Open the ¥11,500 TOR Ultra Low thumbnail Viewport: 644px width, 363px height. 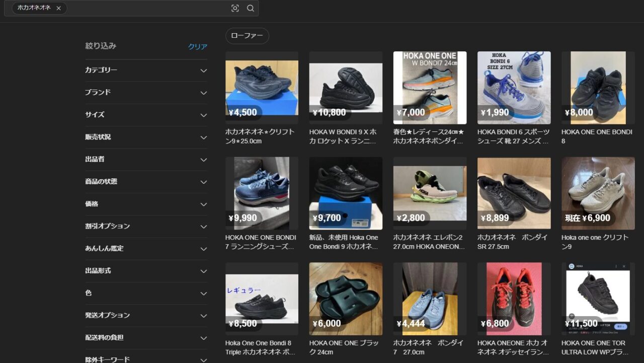click(x=598, y=299)
